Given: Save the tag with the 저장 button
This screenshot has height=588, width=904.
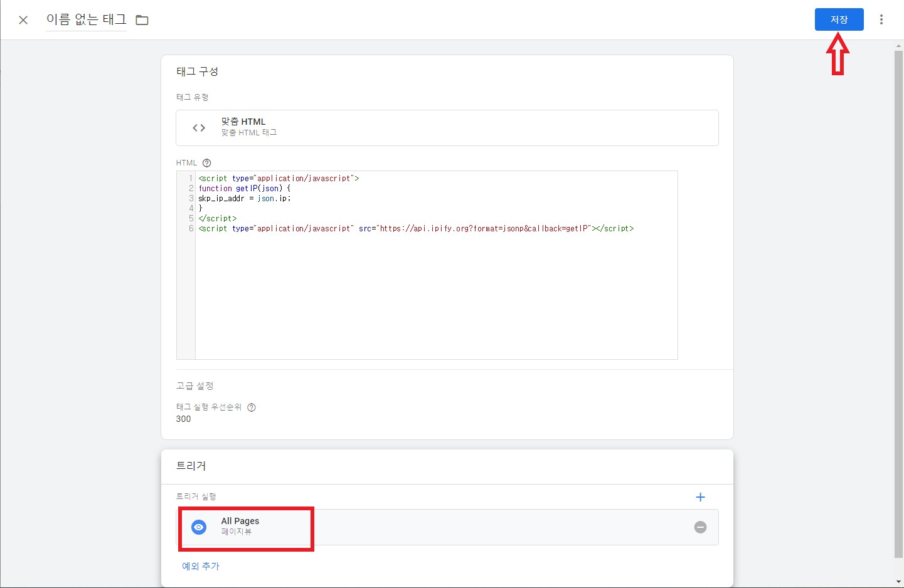Looking at the screenshot, I should (x=839, y=19).
